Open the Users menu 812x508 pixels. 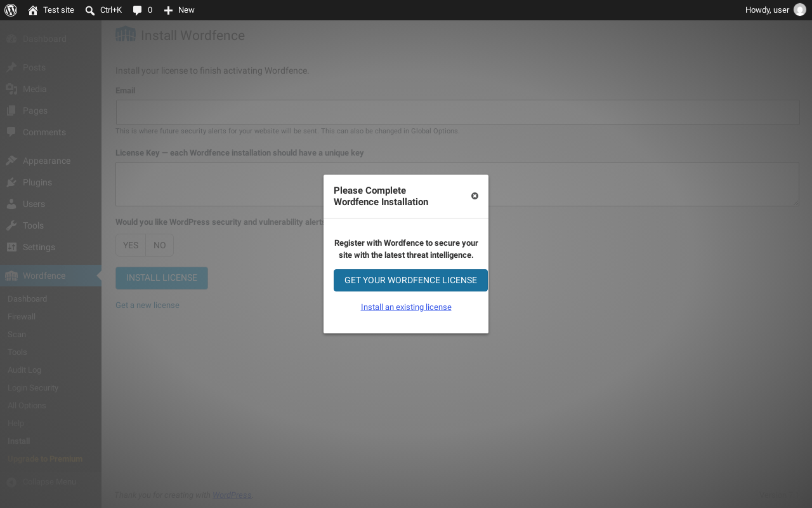pyautogui.click(x=51, y=204)
